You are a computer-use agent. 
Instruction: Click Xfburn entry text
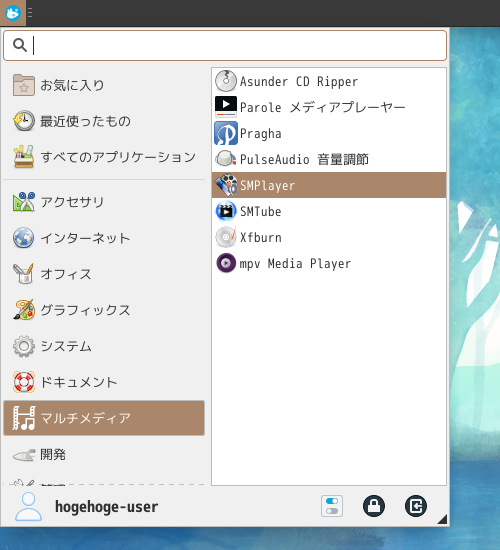pos(261,237)
